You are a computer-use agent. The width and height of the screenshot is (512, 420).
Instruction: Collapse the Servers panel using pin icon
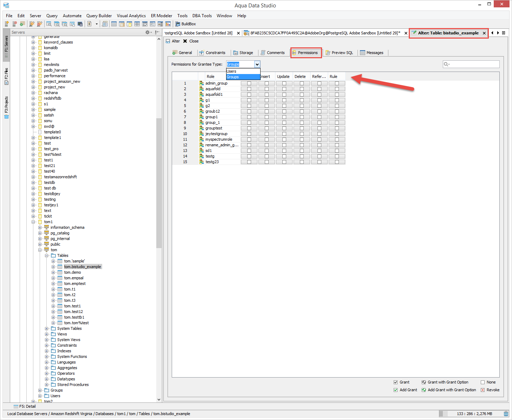pos(157,32)
